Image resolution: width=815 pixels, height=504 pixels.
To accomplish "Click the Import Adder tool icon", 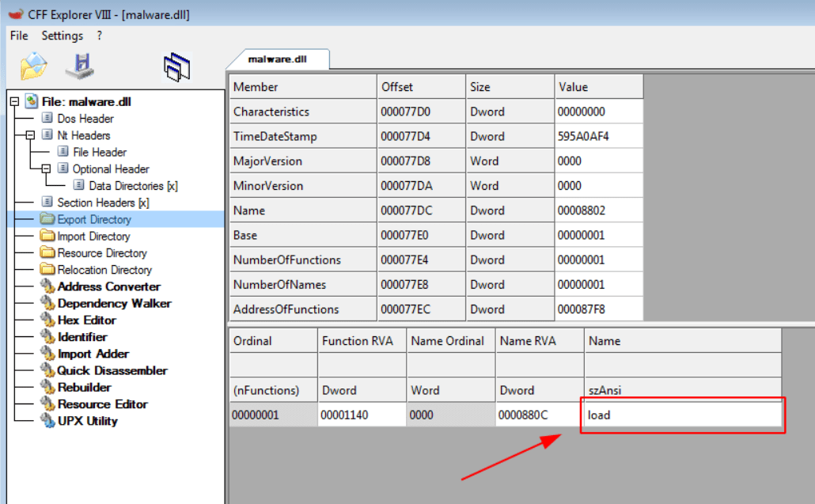I will pyautogui.click(x=47, y=354).
